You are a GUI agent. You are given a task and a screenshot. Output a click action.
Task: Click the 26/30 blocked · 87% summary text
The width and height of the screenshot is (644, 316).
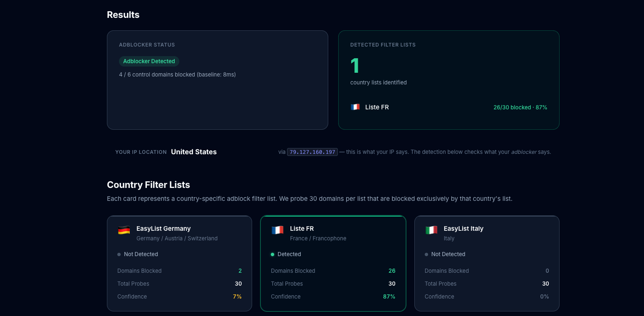click(x=520, y=107)
